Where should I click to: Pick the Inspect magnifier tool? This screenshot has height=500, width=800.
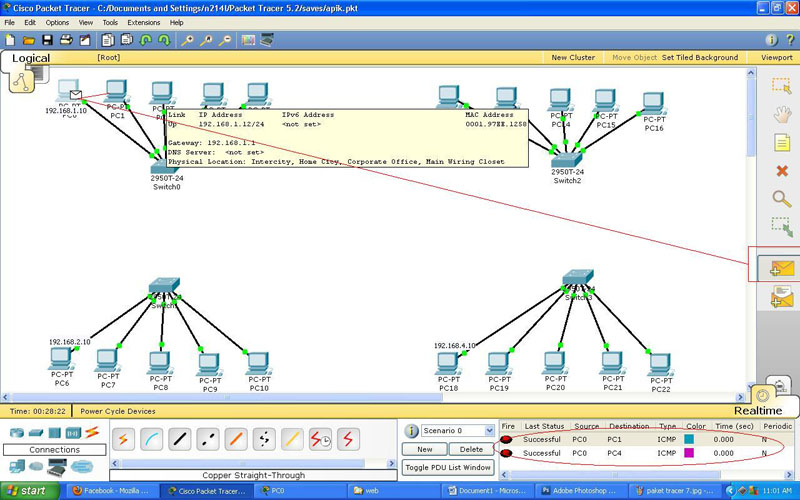[x=782, y=198]
